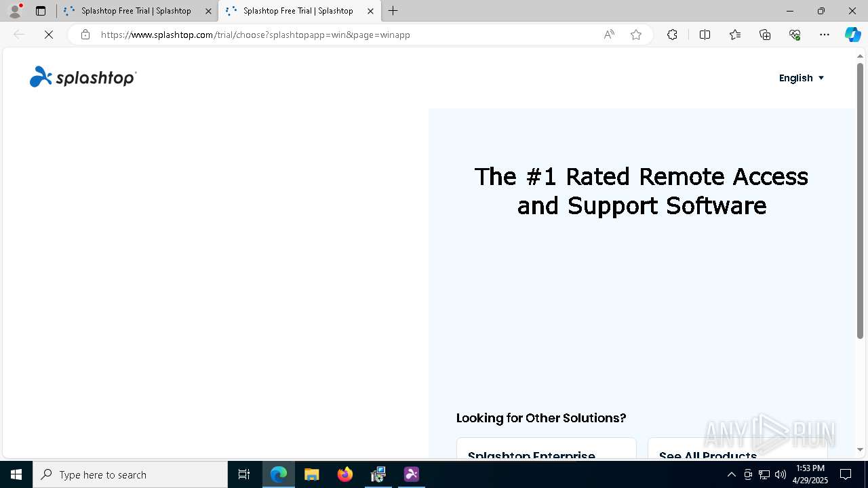Go to the Splashtop logo homepage
The width and height of the screenshot is (868, 488).
coord(83,77)
